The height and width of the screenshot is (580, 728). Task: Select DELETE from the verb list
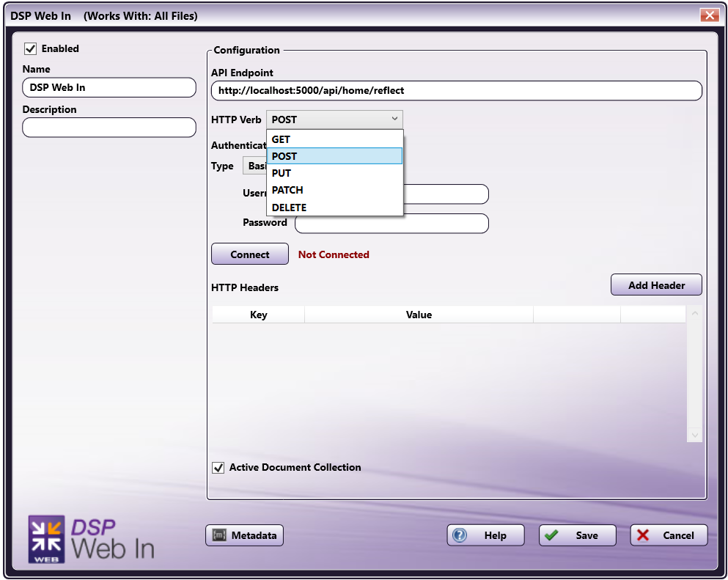335,208
